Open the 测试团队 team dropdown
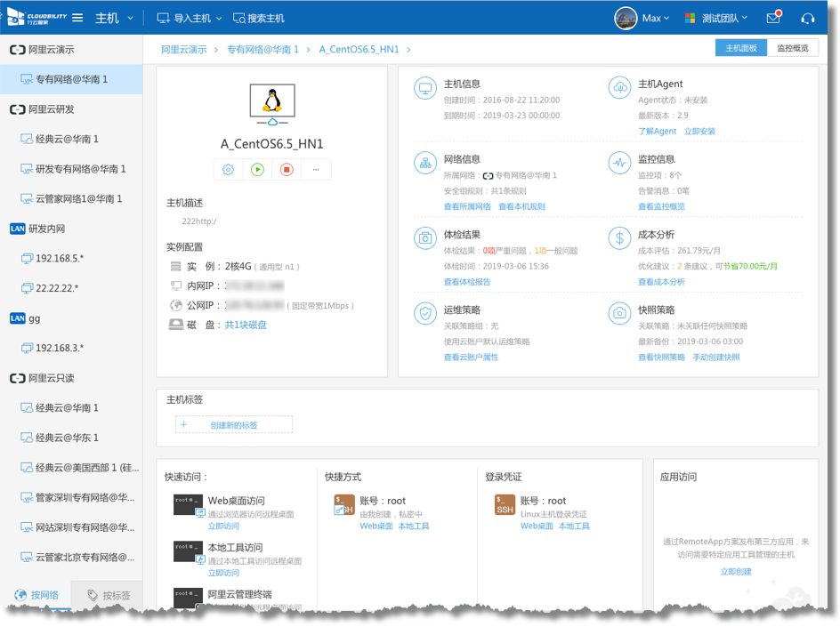The width and height of the screenshot is (840, 627). pyautogui.click(x=715, y=18)
